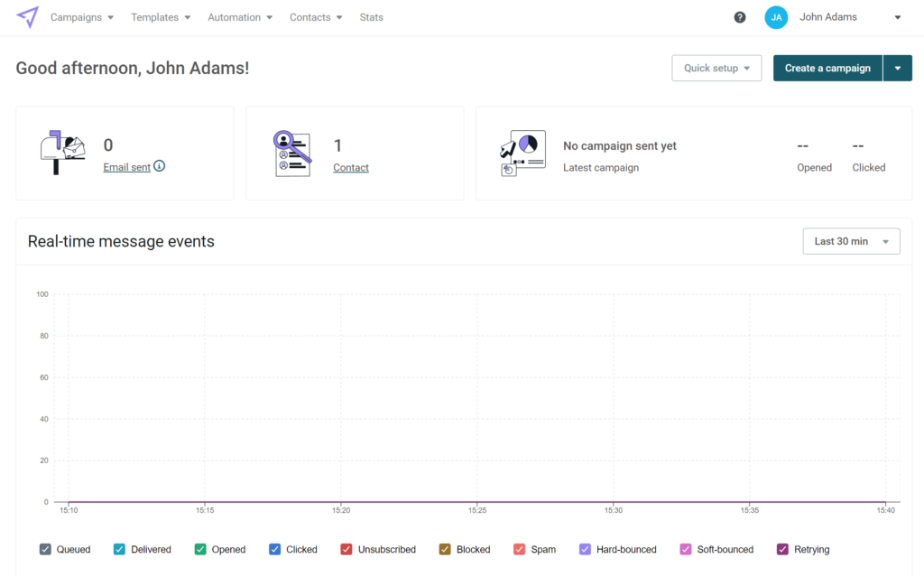Click the latest campaign chart illustration
Image resolution: width=924 pixels, height=577 pixels.
[x=522, y=152]
